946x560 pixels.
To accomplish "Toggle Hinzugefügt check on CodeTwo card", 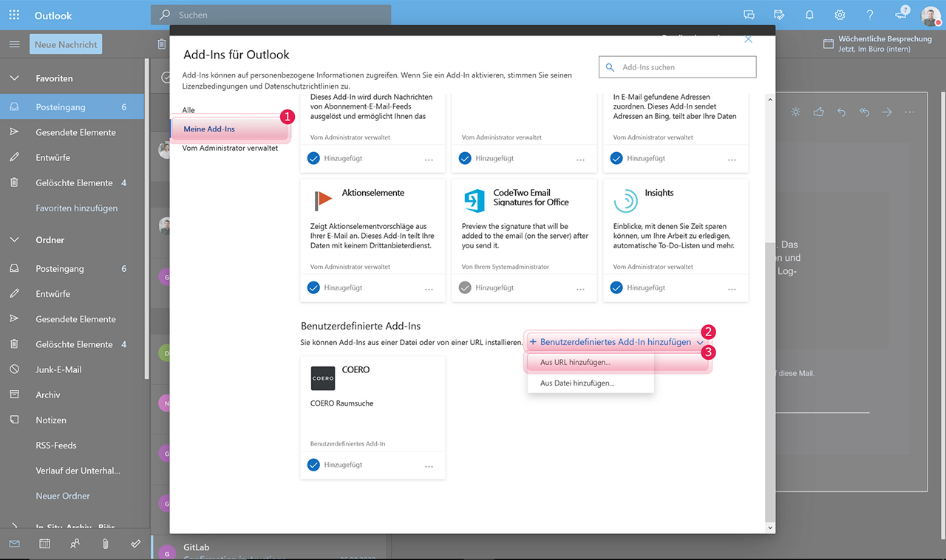I will [x=465, y=287].
